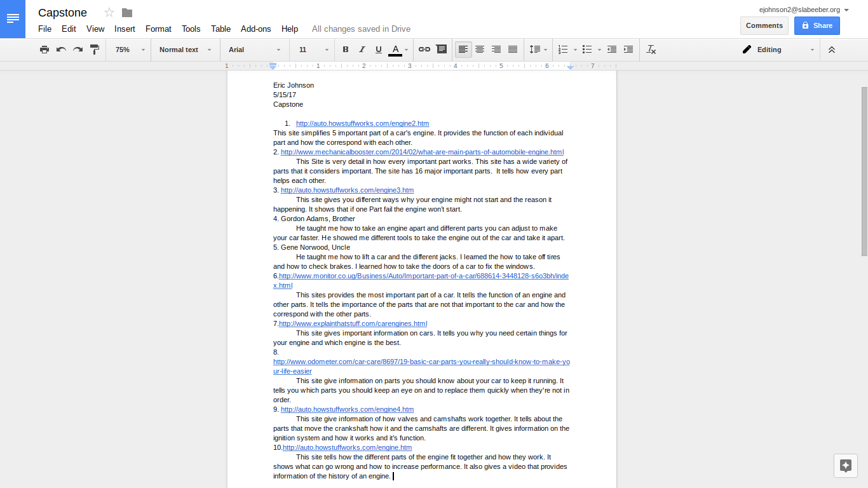Enable underline formatting
Viewport: 868px width, 488px height.
379,50
